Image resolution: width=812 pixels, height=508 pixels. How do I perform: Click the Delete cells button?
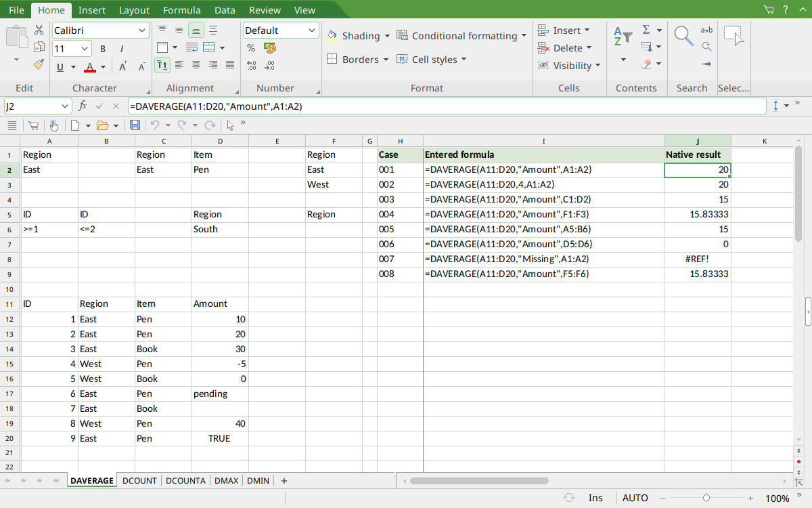[565, 48]
